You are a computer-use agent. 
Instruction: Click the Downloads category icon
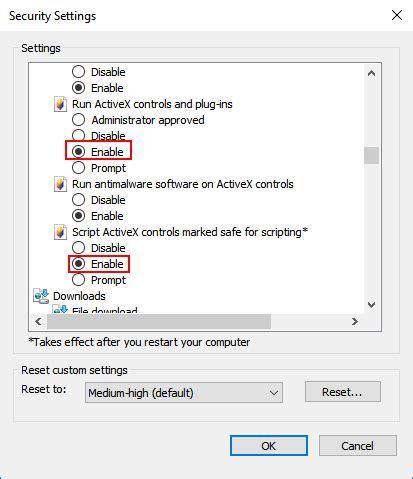click(x=41, y=296)
